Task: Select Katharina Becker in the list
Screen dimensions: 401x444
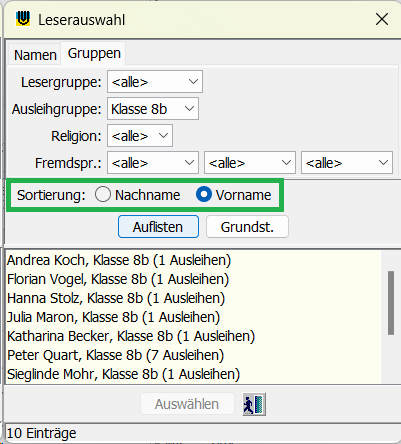Action: tap(131, 336)
